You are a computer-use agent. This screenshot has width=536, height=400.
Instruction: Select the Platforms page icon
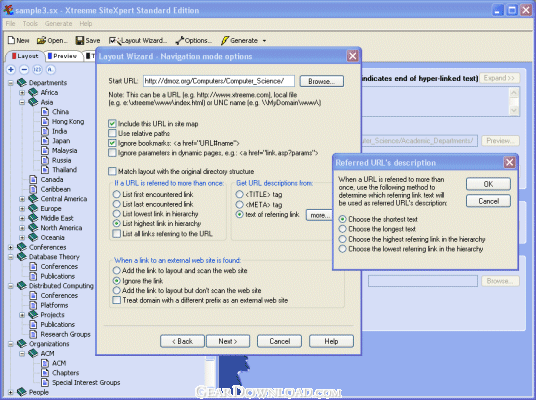click(x=33, y=305)
